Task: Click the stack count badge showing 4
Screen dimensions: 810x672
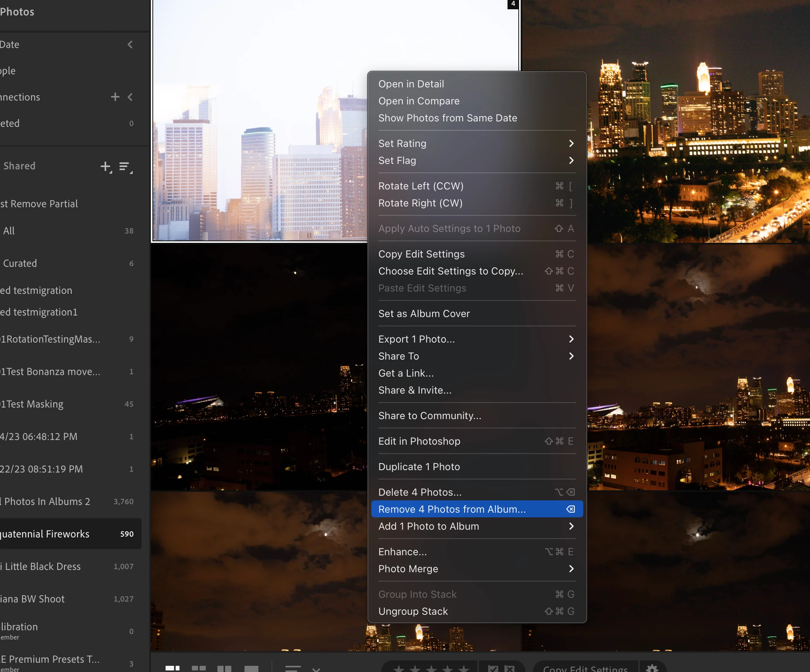Action: point(513,4)
